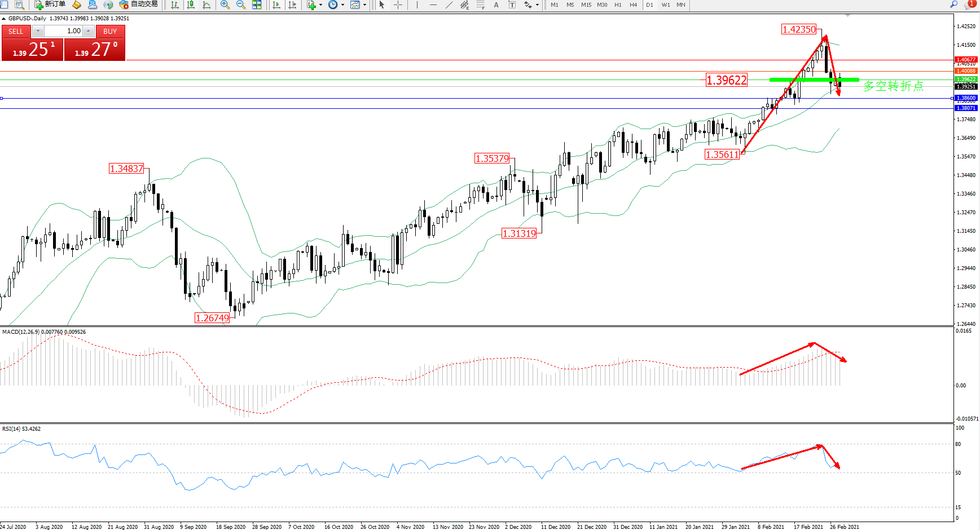Select the vertical line drawing tool

point(417,5)
